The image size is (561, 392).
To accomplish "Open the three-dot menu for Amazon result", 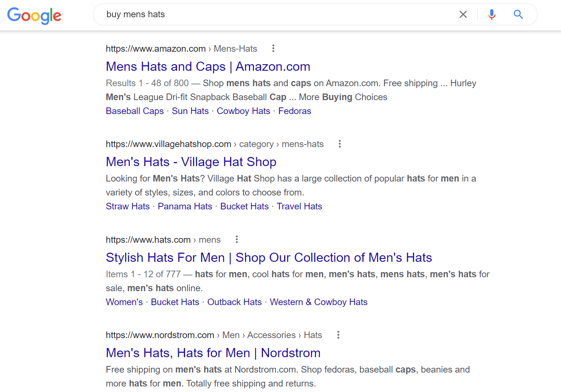I will coord(273,48).
